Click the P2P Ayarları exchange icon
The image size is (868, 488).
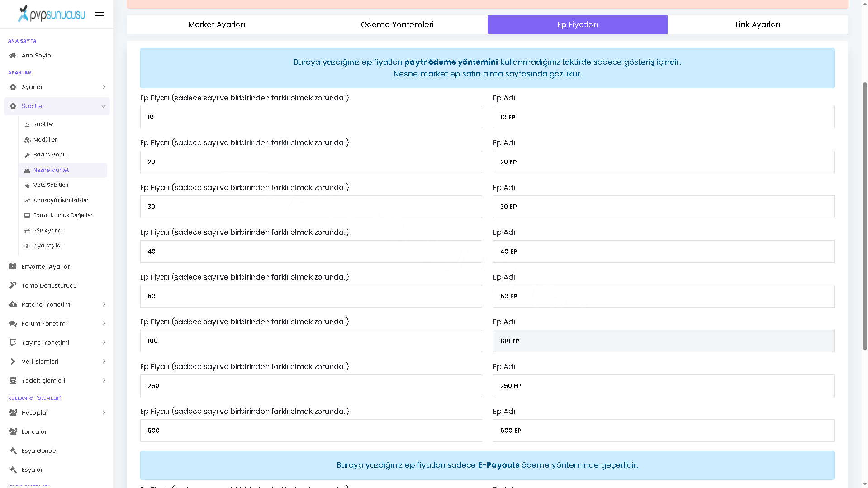point(27,231)
